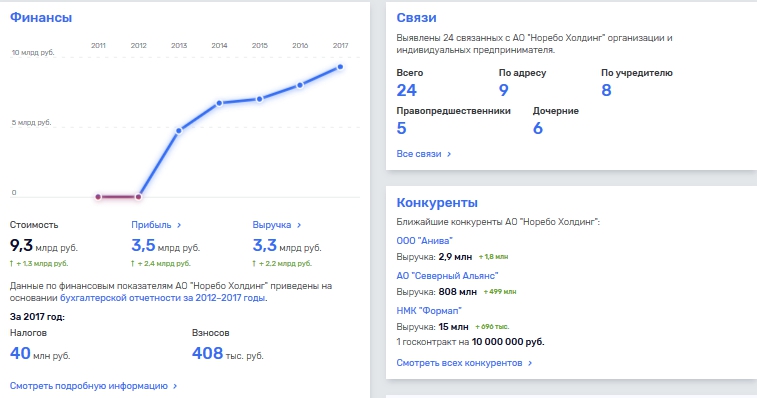Click the 2015 chart data point
Screen dimensions: 757x398
click(259, 99)
